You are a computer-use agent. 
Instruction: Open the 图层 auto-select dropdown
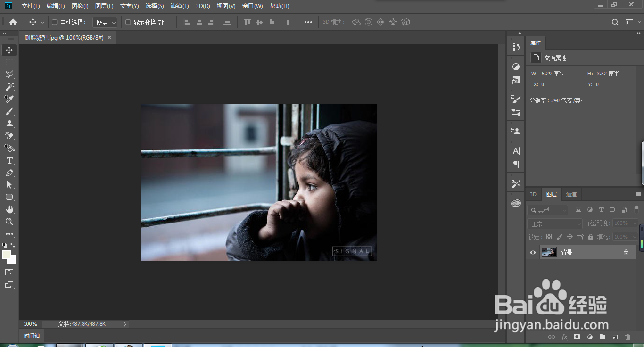[105, 22]
